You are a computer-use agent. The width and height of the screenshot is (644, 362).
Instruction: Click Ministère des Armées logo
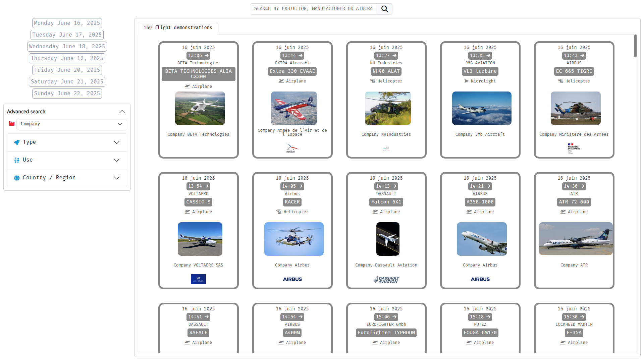pos(574,148)
